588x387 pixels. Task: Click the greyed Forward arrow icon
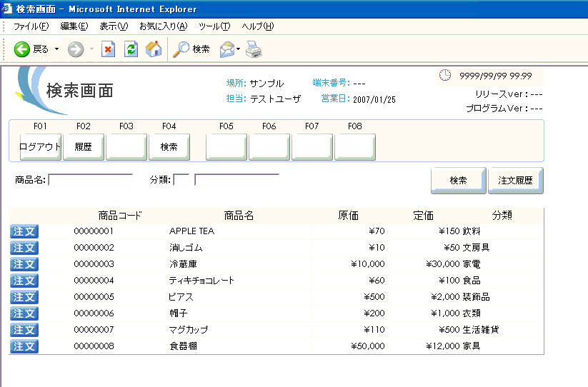coord(76,49)
